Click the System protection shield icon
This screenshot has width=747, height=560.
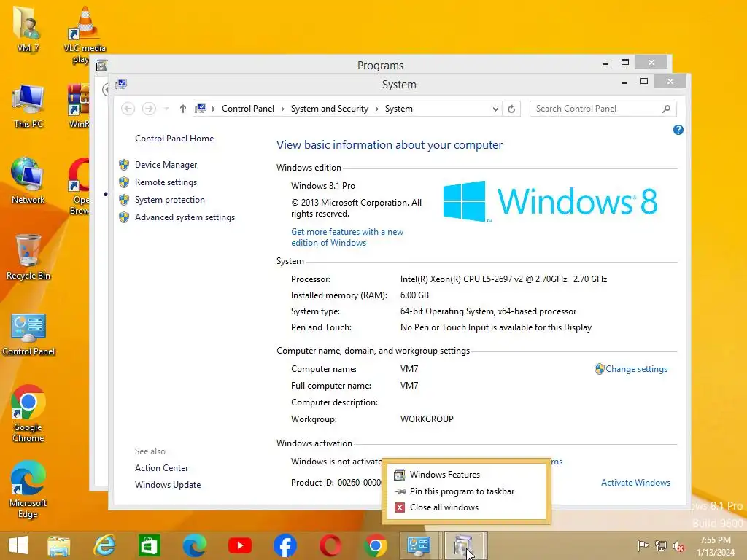click(124, 200)
